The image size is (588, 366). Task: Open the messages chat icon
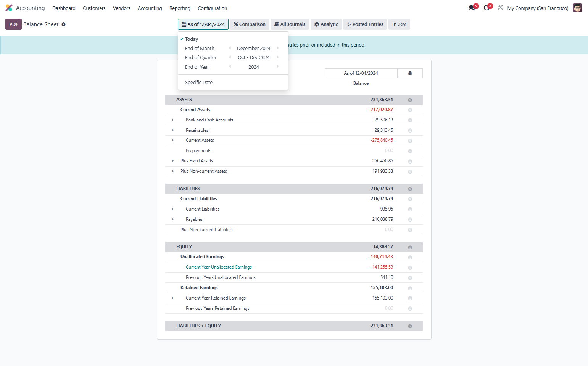pyautogui.click(x=472, y=8)
